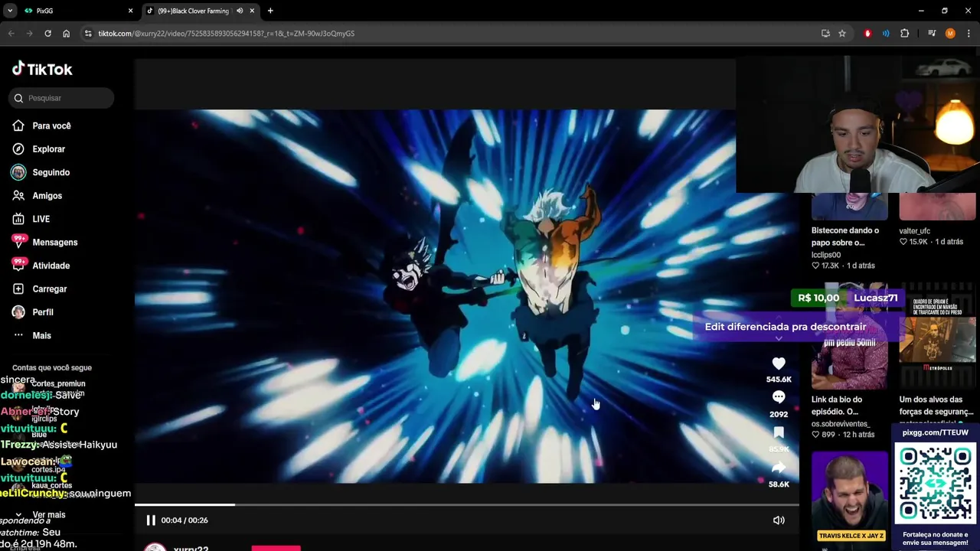Close the Black Clover Farming tab
Viewport: 980px width, 551px height.
(x=252, y=11)
